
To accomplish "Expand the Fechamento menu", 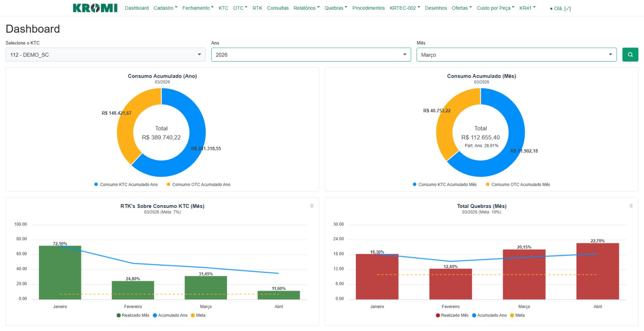I will click(198, 8).
